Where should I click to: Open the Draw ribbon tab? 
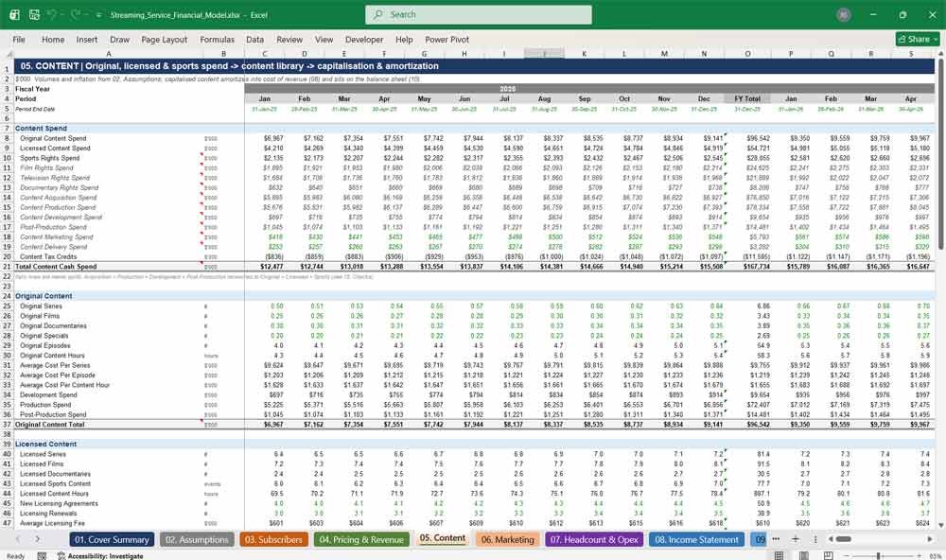point(119,39)
